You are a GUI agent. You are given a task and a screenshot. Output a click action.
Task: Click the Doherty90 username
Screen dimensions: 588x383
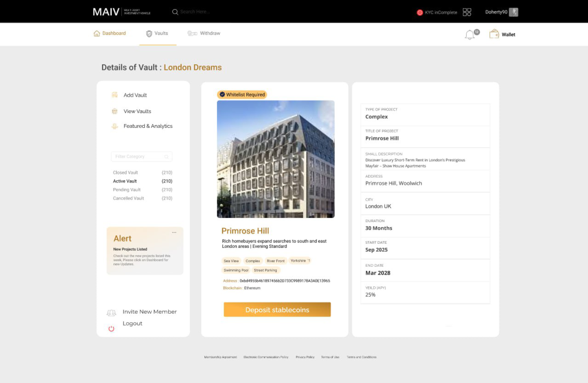point(496,12)
